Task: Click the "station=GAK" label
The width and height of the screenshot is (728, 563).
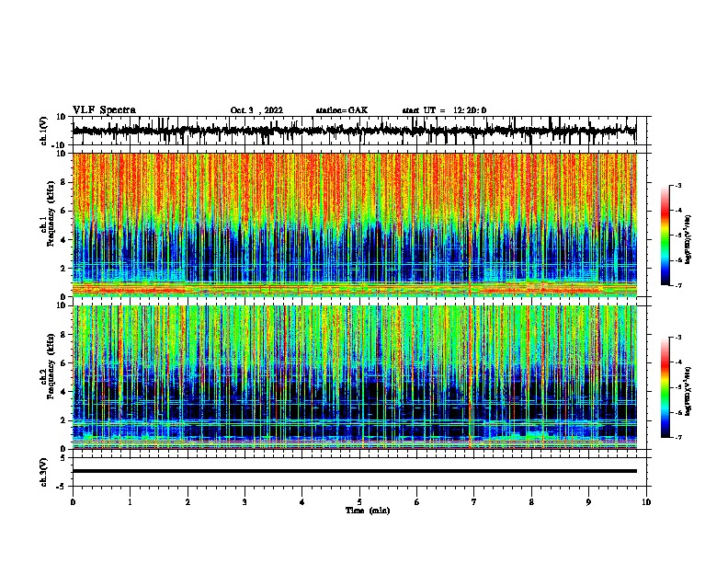Action: tap(342, 110)
